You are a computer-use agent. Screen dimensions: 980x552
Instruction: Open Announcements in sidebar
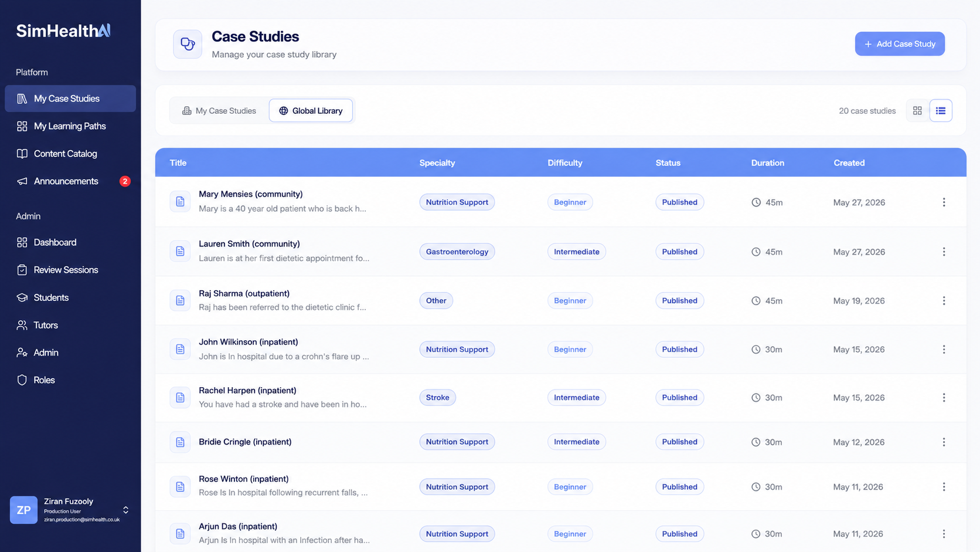pos(70,181)
